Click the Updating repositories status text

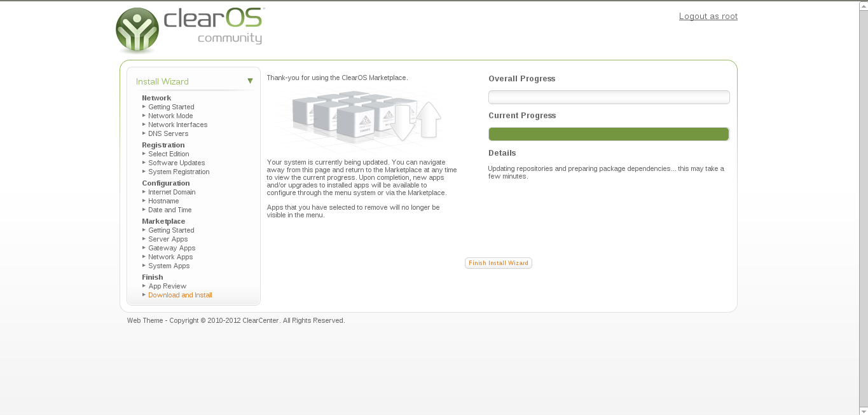tap(606, 172)
